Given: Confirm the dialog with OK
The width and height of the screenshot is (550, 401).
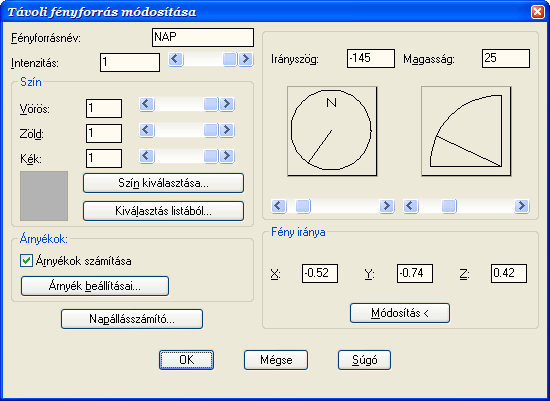Looking at the screenshot, I should [187, 360].
